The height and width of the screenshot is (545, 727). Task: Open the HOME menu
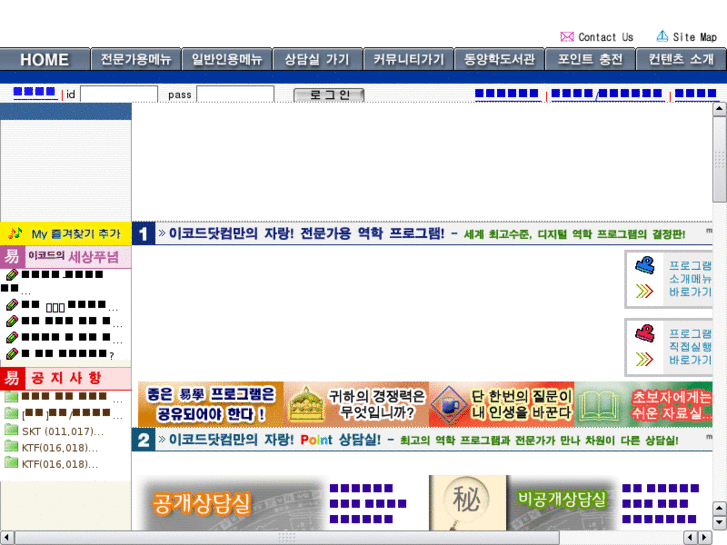[45, 59]
